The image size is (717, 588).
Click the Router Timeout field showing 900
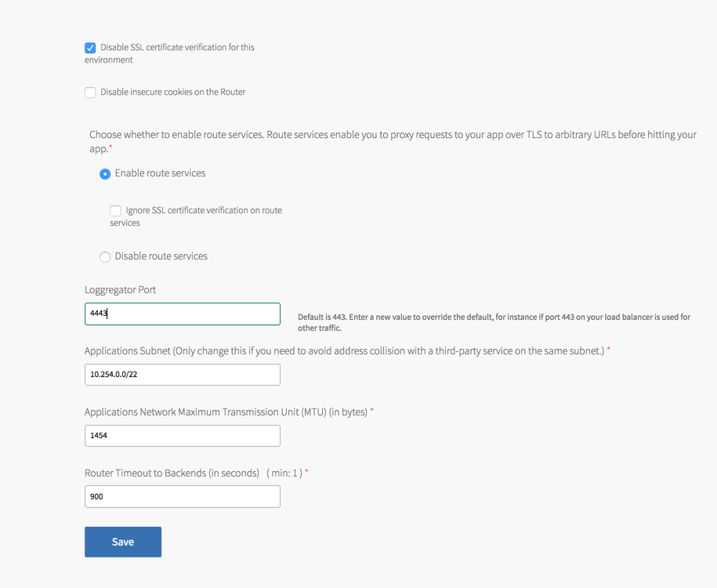tap(182, 496)
